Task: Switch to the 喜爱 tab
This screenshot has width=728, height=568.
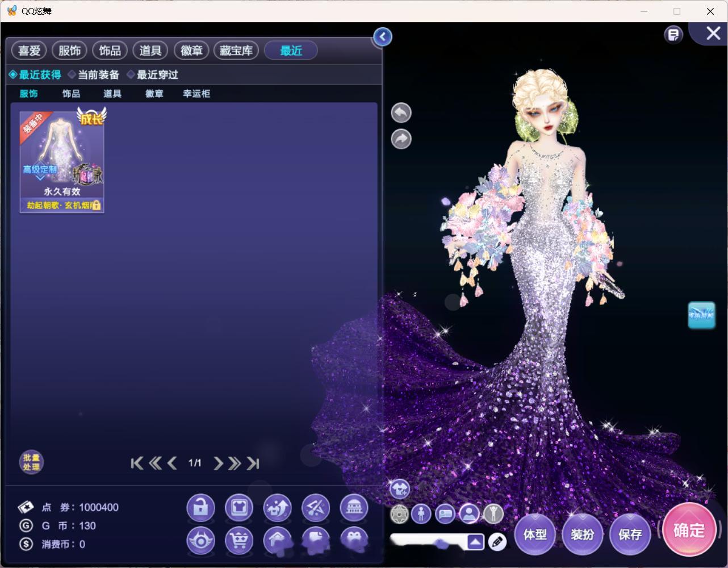Action: (x=29, y=51)
